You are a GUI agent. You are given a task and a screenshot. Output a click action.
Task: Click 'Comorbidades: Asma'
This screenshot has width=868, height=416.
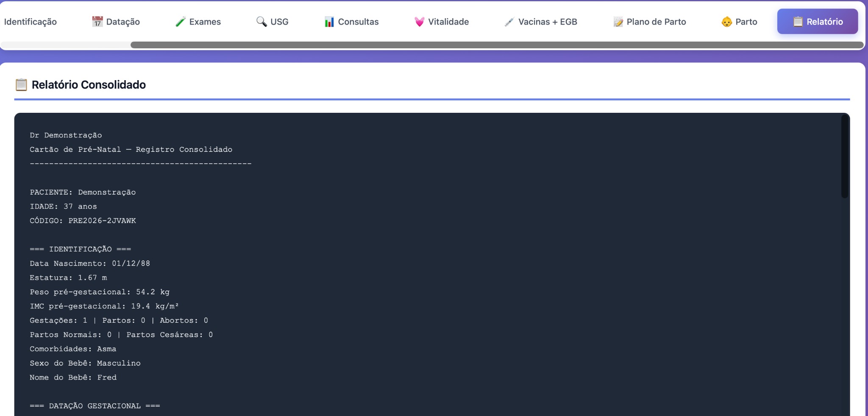pos(73,349)
